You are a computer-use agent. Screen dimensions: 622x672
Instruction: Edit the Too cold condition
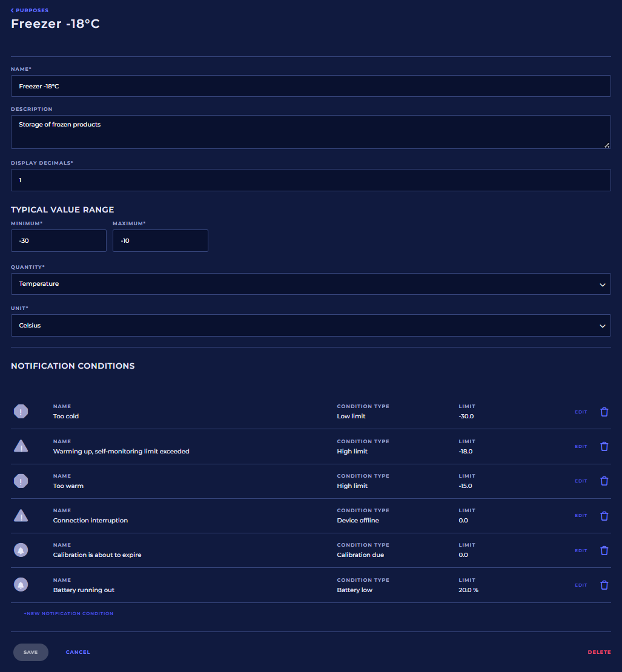[x=581, y=412]
